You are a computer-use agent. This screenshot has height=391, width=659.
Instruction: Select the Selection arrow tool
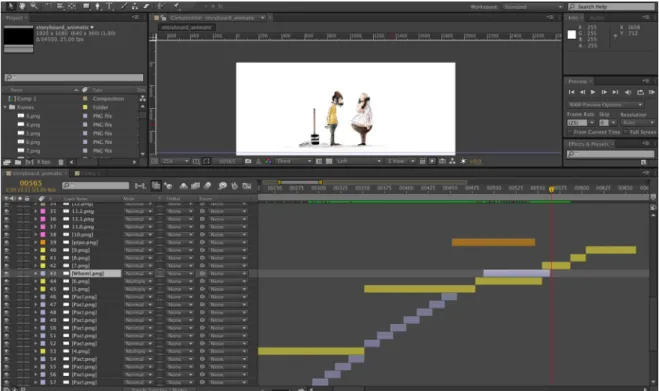click(10, 6)
